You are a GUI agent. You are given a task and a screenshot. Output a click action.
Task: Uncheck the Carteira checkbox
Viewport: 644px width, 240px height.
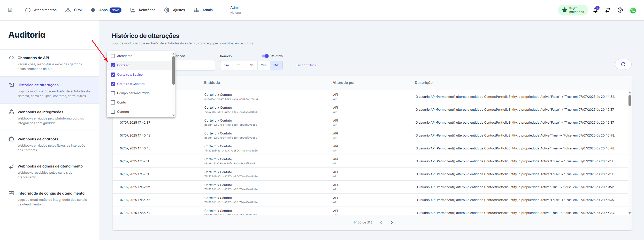click(x=113, y=65)
